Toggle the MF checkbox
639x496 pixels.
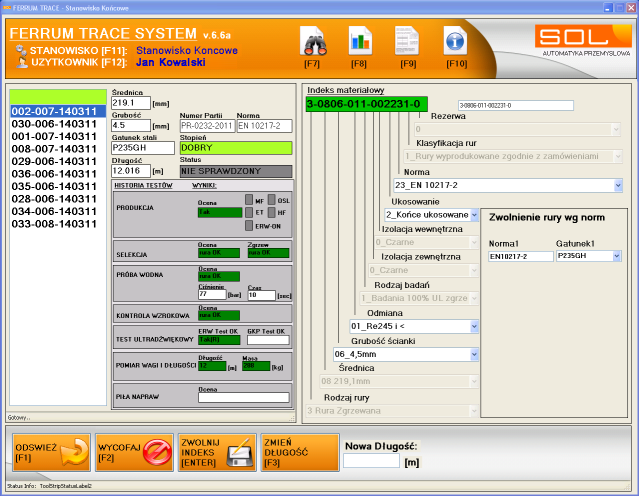pyautogui.click(x=249, y=200)
